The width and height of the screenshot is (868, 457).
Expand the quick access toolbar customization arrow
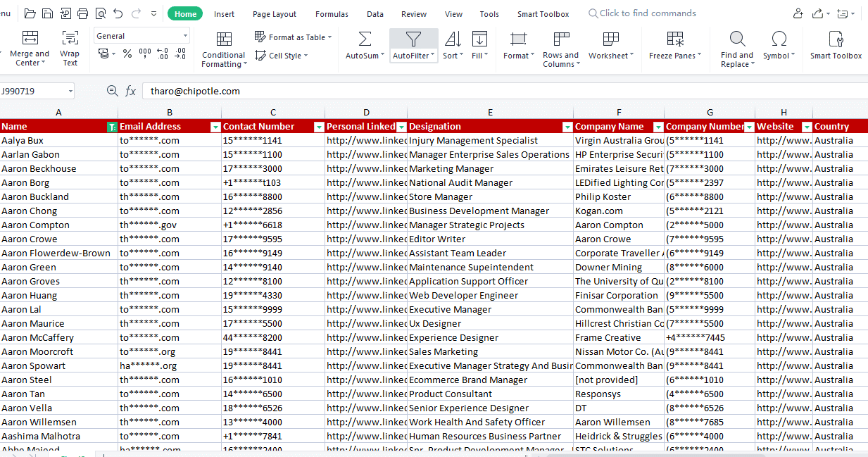click(155, 13)
